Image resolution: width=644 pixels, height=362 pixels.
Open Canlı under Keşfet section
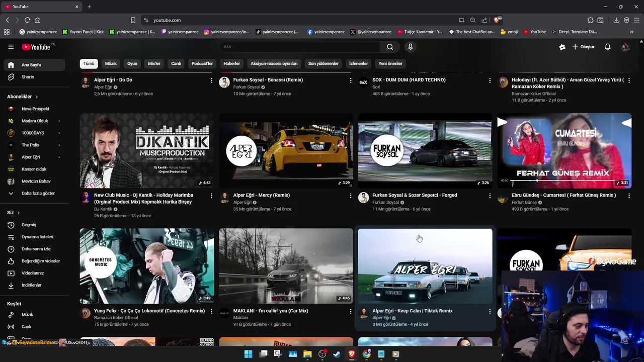[34, 327]
